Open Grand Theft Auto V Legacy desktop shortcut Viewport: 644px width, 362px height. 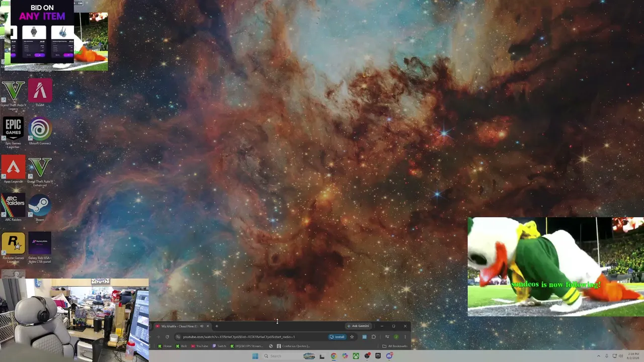coord(13,95)
